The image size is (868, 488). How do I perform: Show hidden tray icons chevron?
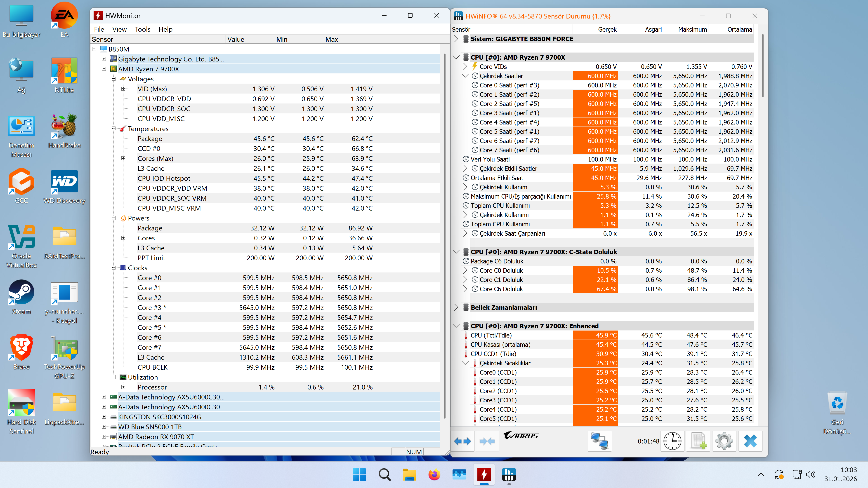(761, 474)
